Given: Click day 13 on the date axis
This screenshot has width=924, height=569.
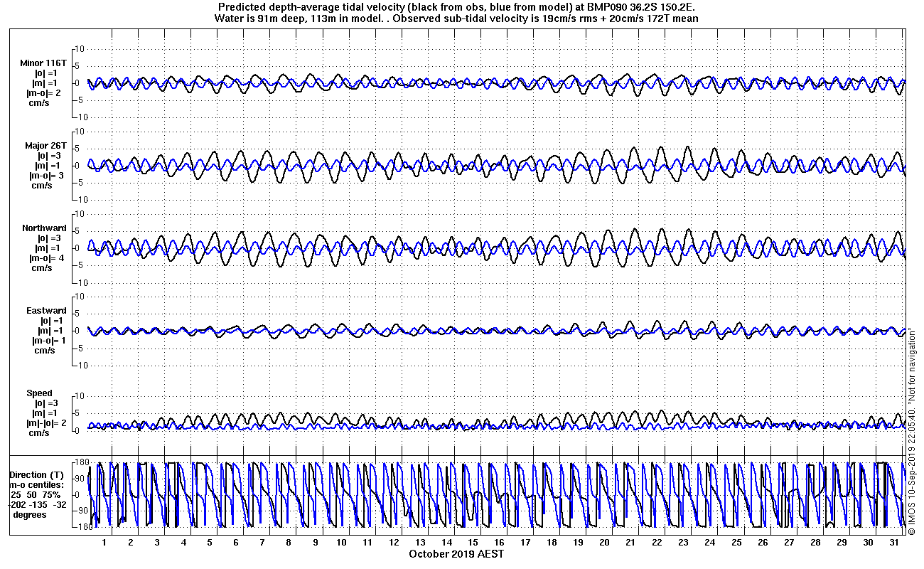Looking at the screenshot, I should tap(420, 542).
